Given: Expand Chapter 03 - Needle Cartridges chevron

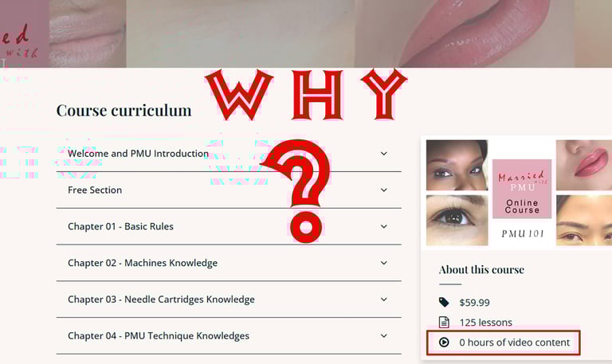Looking at the screenshot, I should (x=384, y=299).
